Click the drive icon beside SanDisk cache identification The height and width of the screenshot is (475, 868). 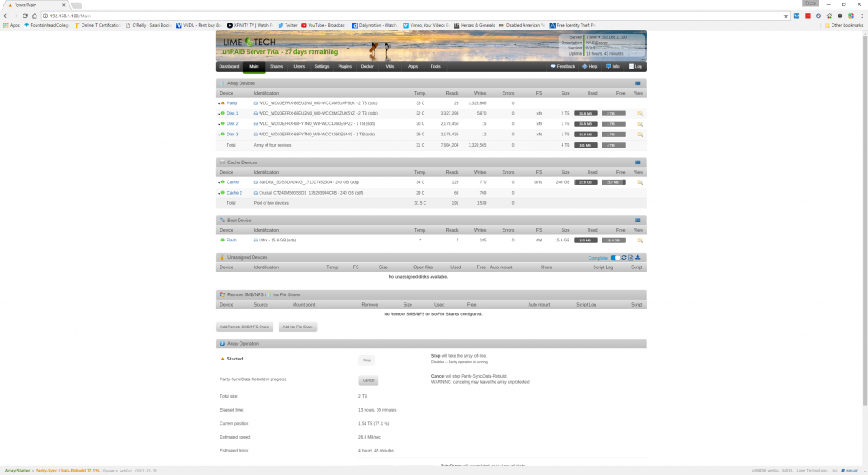click(256, 182)
